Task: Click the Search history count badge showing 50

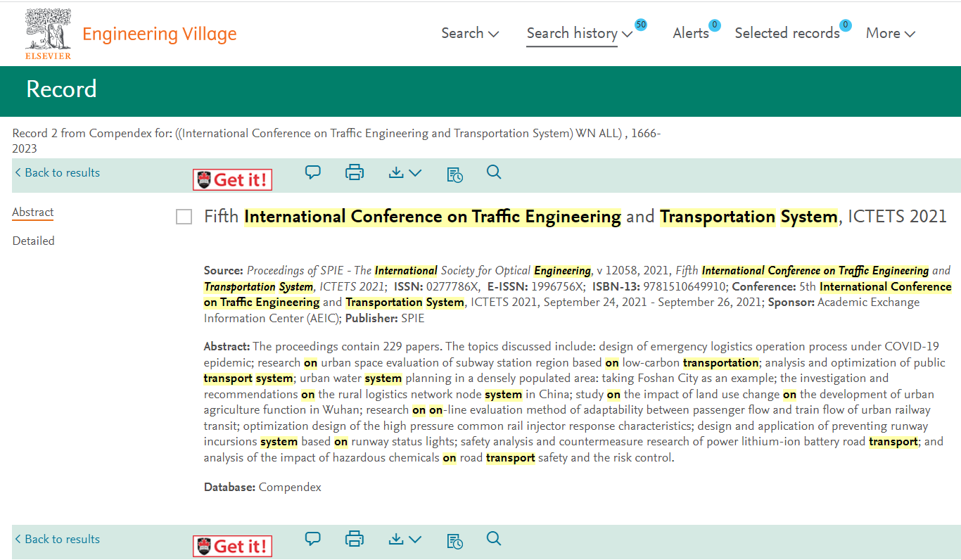Action: 640,25
